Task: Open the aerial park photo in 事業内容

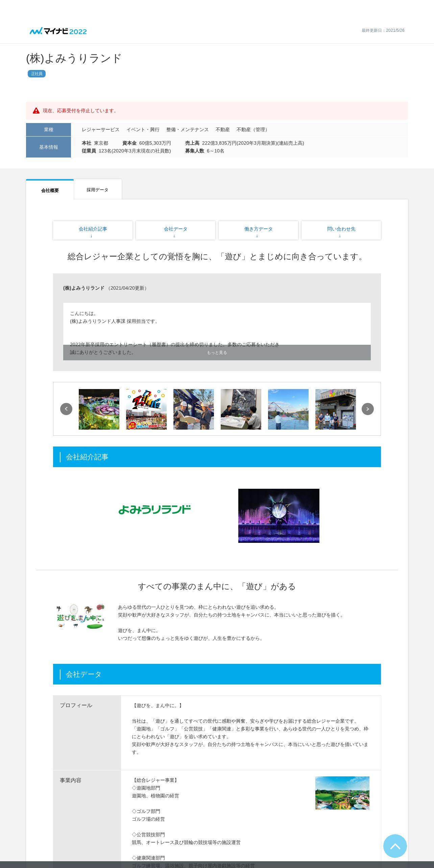Action: point(342,793)
